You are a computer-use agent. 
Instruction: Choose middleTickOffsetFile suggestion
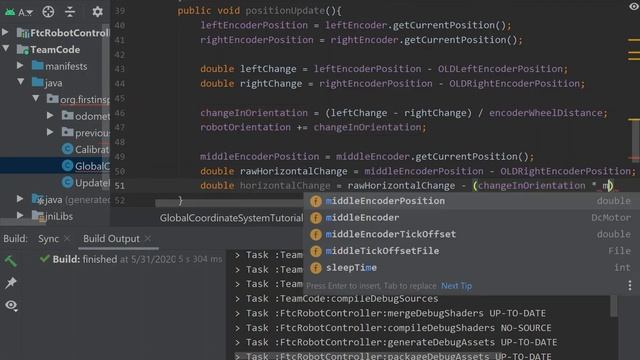tap(471, 251)
